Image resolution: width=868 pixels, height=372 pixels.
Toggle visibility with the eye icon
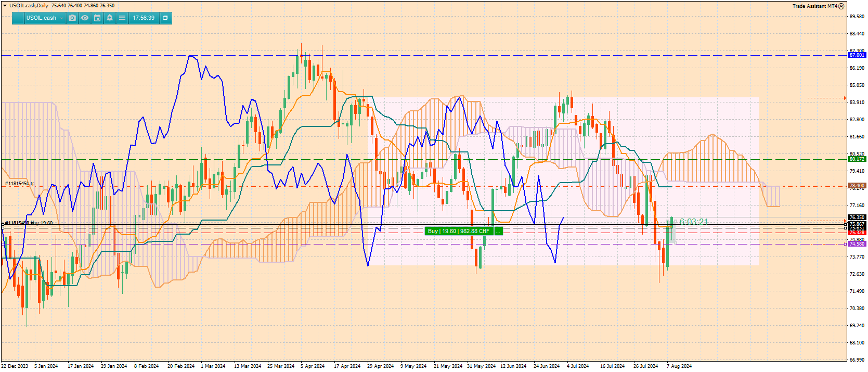point(85,18)
